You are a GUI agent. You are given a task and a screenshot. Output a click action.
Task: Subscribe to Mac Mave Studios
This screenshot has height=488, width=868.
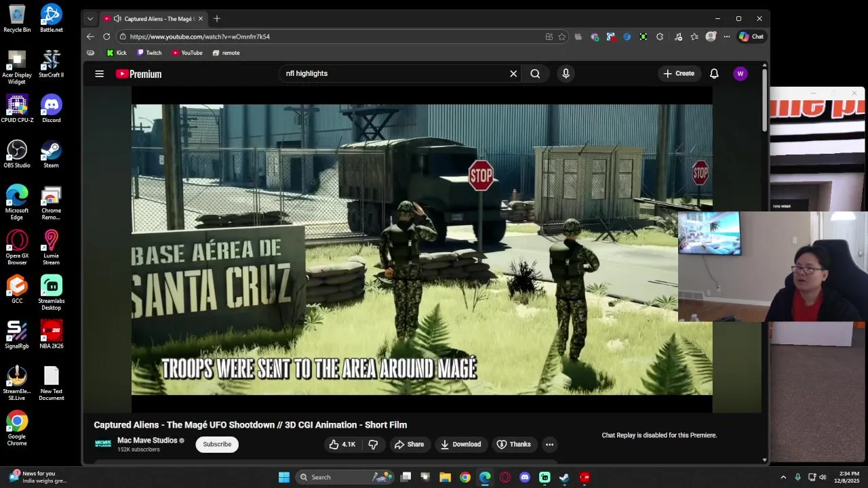tap(217, 445)
